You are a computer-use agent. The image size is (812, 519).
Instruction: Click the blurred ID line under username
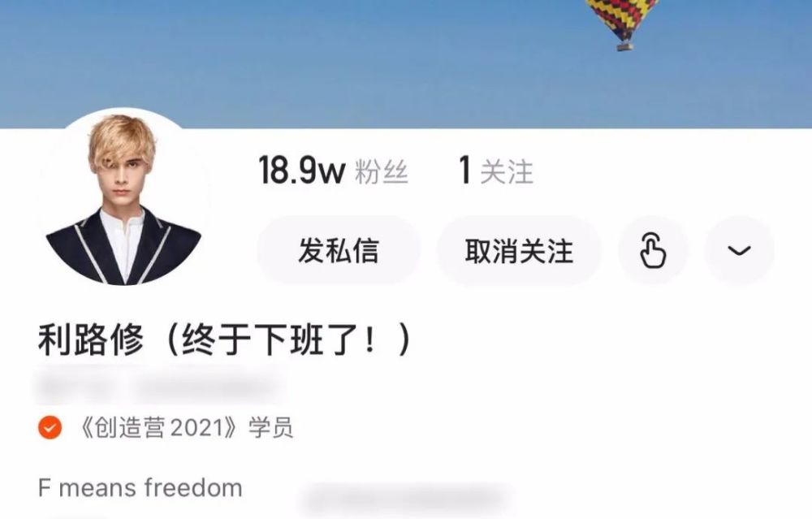[159, 387]
